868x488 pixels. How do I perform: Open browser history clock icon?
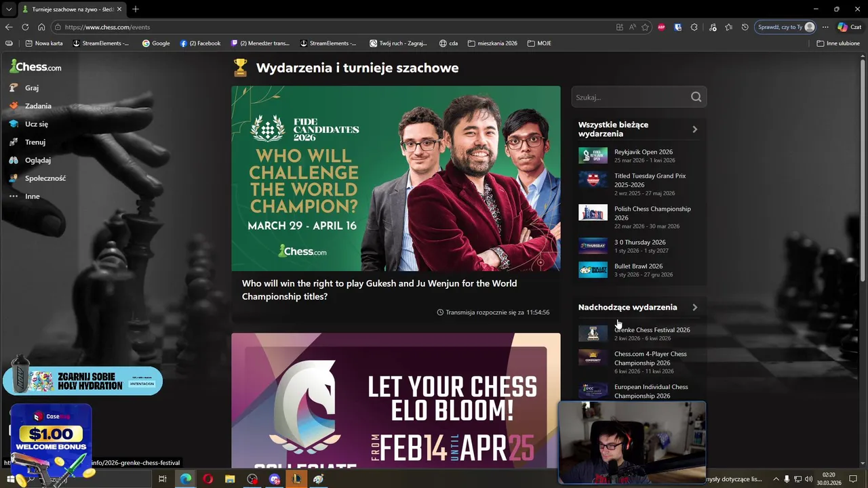point(745,27)
